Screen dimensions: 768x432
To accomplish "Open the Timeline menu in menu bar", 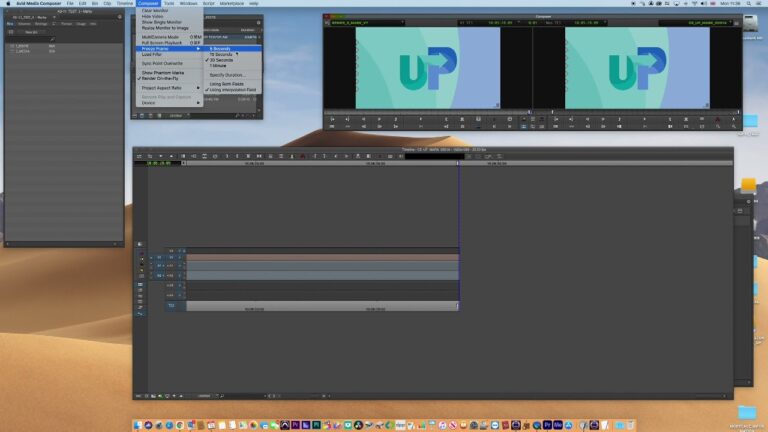I will (x=124, y=3).
